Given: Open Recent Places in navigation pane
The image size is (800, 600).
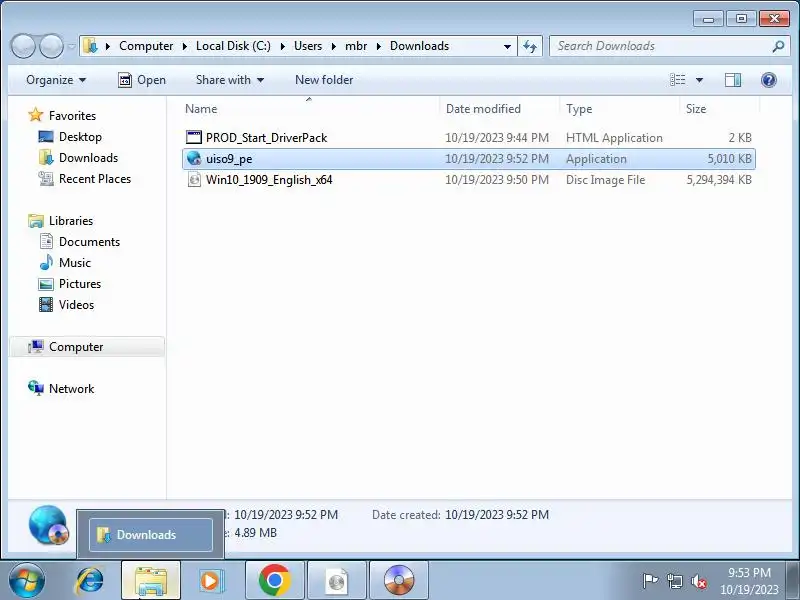Looking at the screenshot, I should coord(95,179).
